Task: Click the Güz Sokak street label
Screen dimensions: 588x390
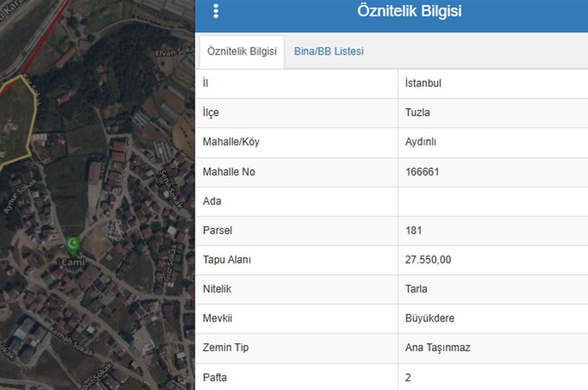Action: (x=170, y=263)
